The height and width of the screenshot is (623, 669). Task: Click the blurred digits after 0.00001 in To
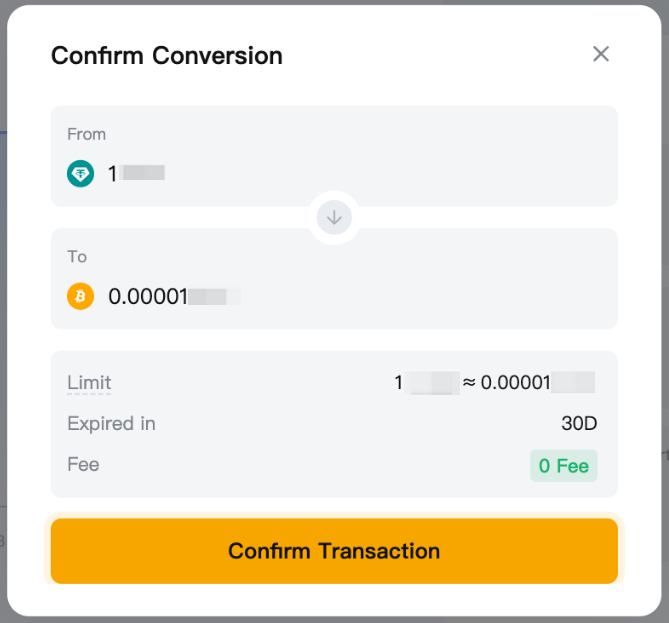(x=214, y=296)
